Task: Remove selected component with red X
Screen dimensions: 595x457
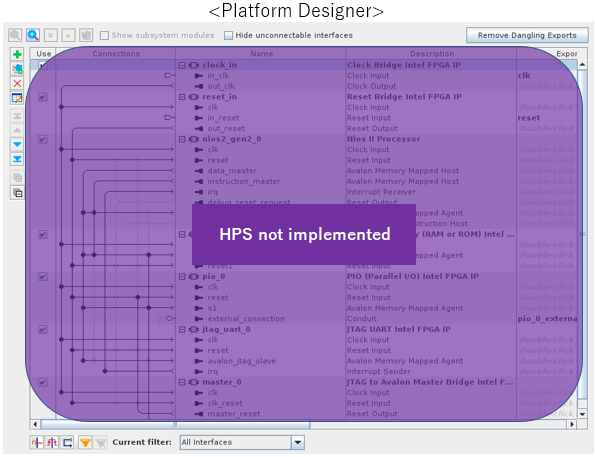Action: pos(17,84)
